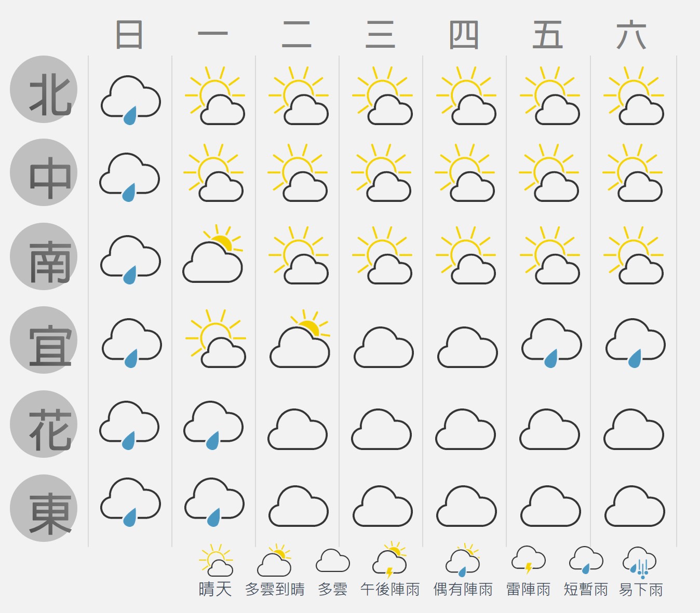Click the 北 row Sunday rain icon
Screen dimensions: 700x613
click(x=131, y=100)
